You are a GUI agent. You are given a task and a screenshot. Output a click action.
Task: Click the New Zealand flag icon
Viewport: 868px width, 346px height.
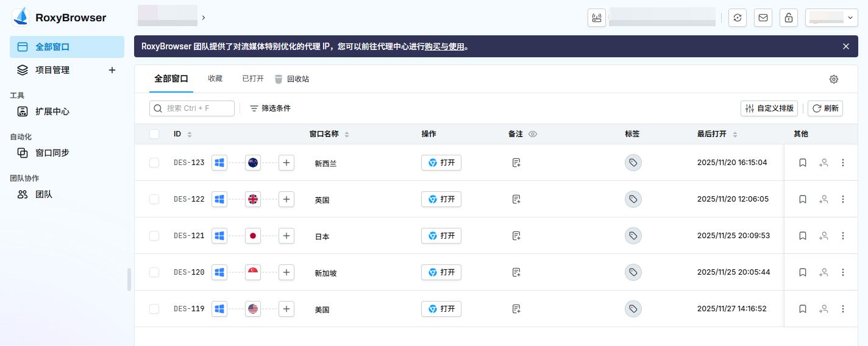[x=253, y=163]
